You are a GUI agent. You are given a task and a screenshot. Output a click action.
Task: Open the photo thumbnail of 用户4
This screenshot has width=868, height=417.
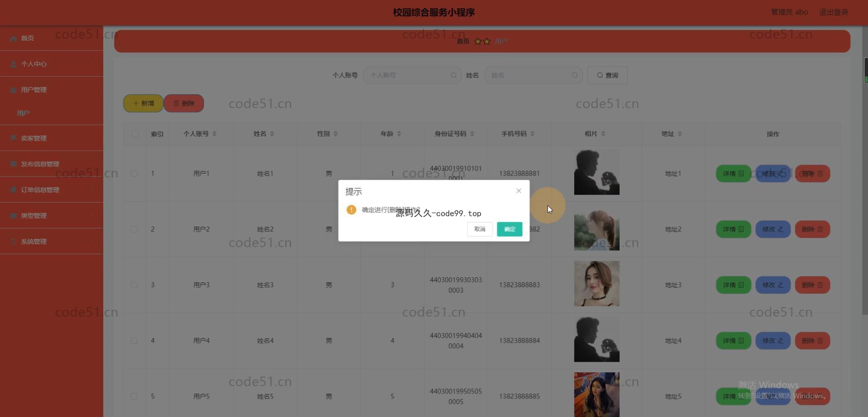596,339
